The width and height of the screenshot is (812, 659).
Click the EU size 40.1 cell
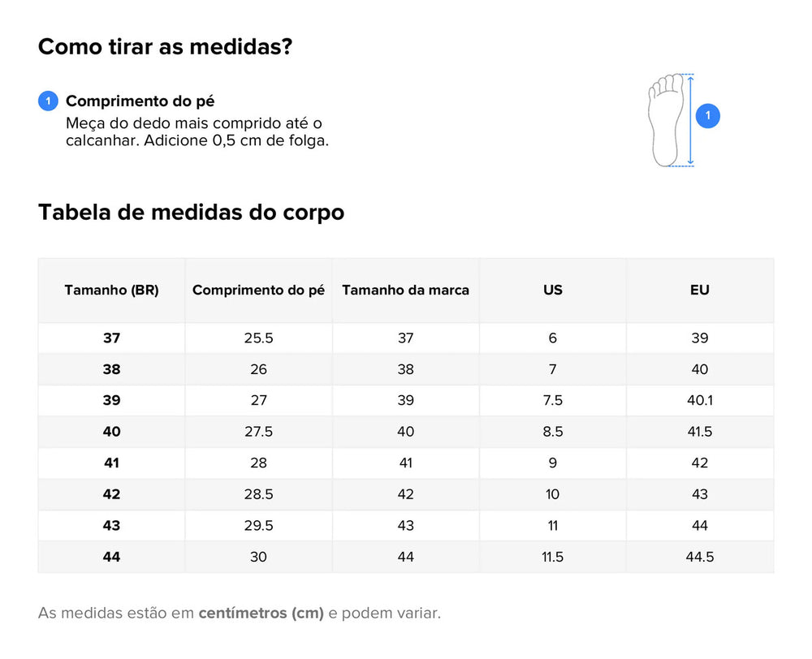point(700,400)
